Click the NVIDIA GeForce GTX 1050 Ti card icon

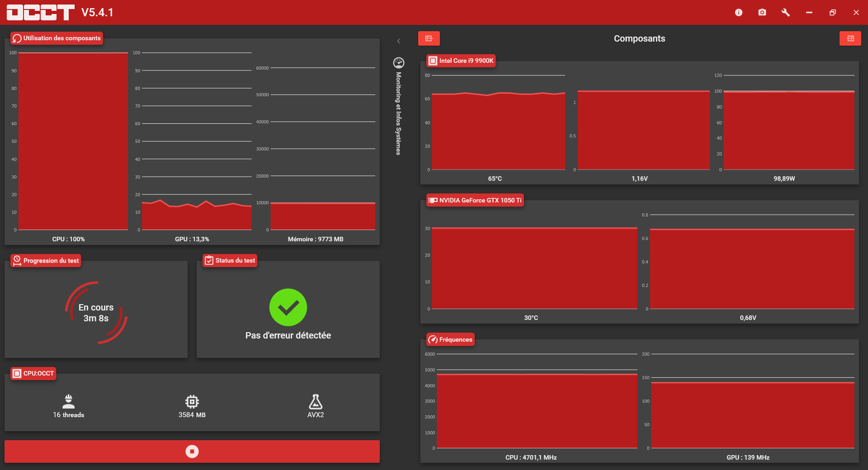pyautogui.click(x=433, y=200)
